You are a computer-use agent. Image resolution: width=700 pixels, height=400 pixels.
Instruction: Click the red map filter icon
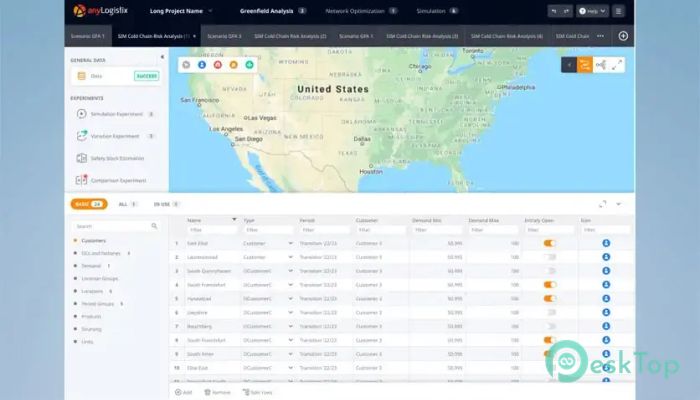click(x=217, y=65)
